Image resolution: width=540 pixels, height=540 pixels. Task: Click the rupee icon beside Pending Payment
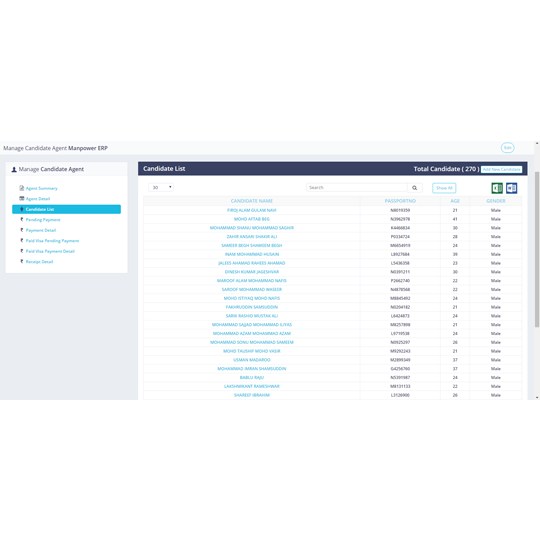pyautogui.click(x=22, y=219)
